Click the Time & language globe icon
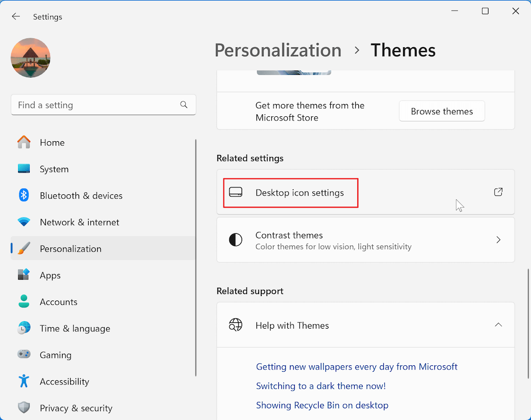Screen dimensions: 531x420 click(24, 328)
